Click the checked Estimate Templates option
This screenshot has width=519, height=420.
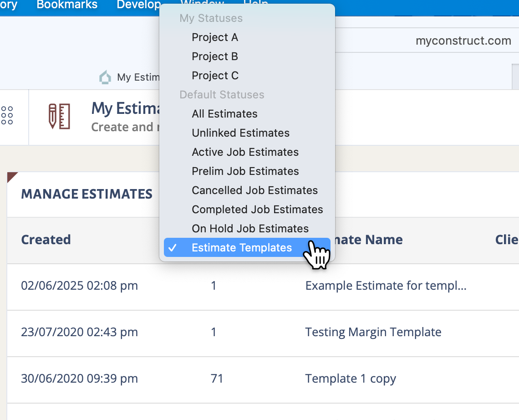tap(241, 248)
